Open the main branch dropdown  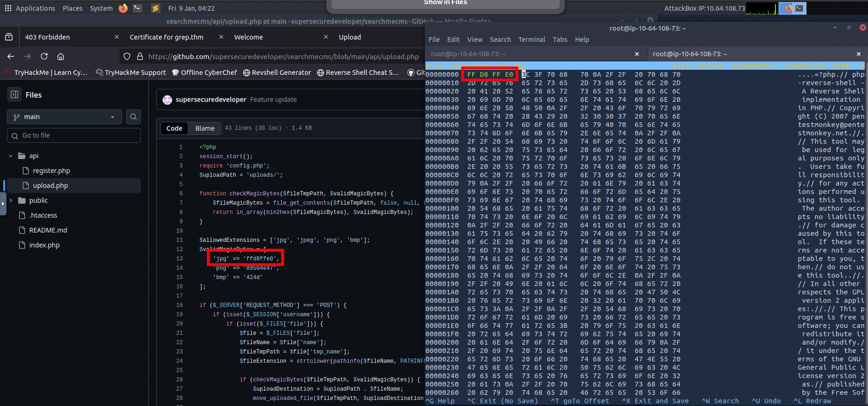point(65,117)
